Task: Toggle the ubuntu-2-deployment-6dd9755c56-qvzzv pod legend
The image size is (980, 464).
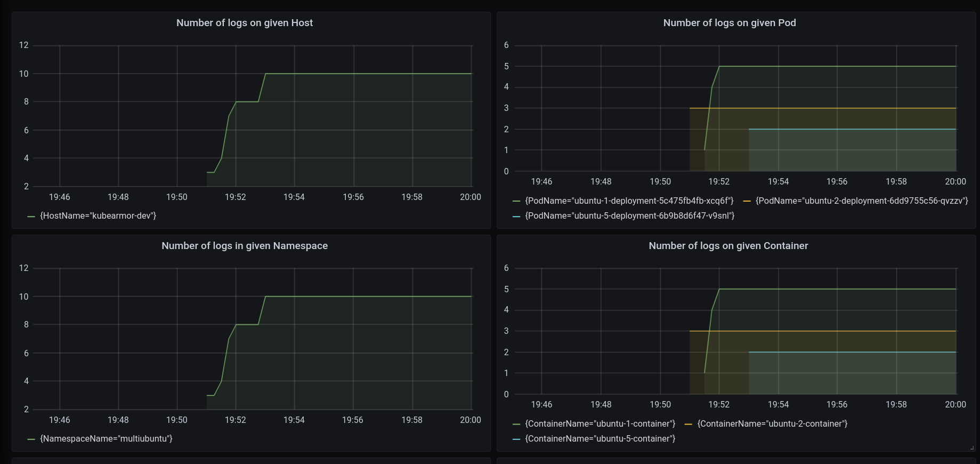Action: [862, 201]
